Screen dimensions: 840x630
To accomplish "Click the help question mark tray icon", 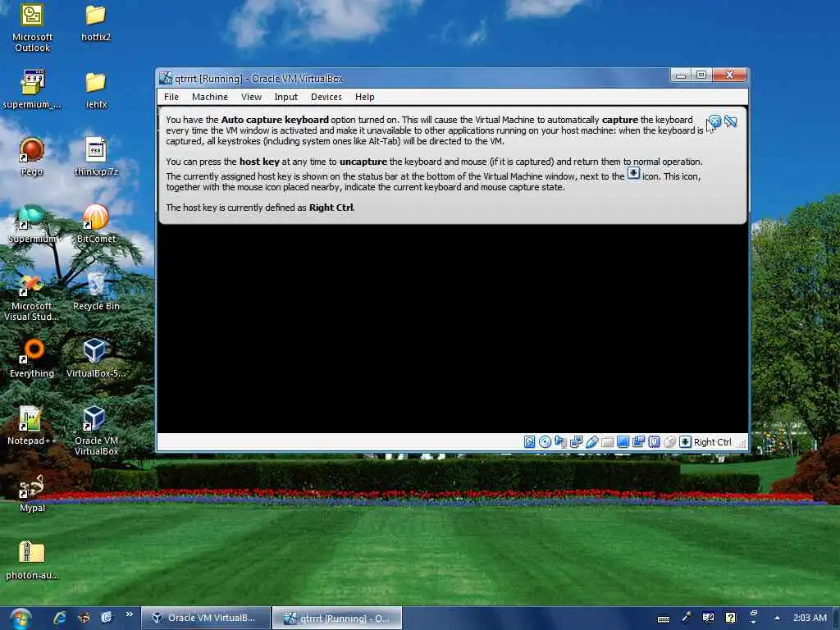I will point(730,618).
